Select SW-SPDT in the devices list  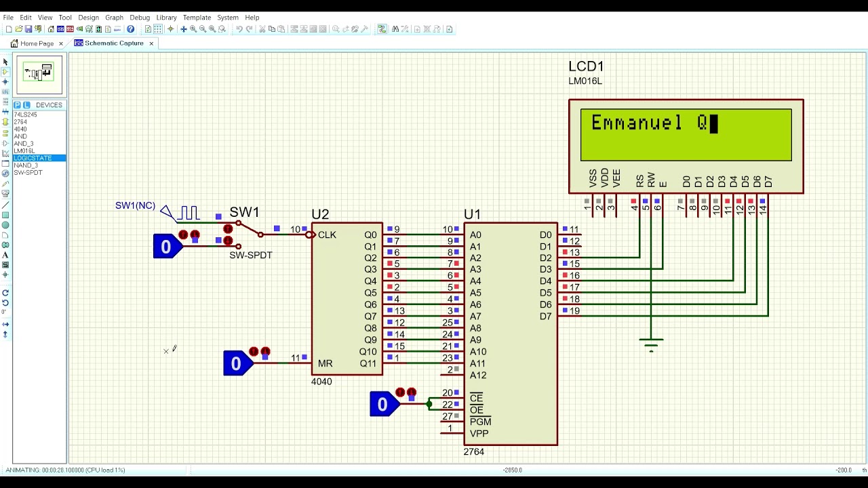(39, 173)
